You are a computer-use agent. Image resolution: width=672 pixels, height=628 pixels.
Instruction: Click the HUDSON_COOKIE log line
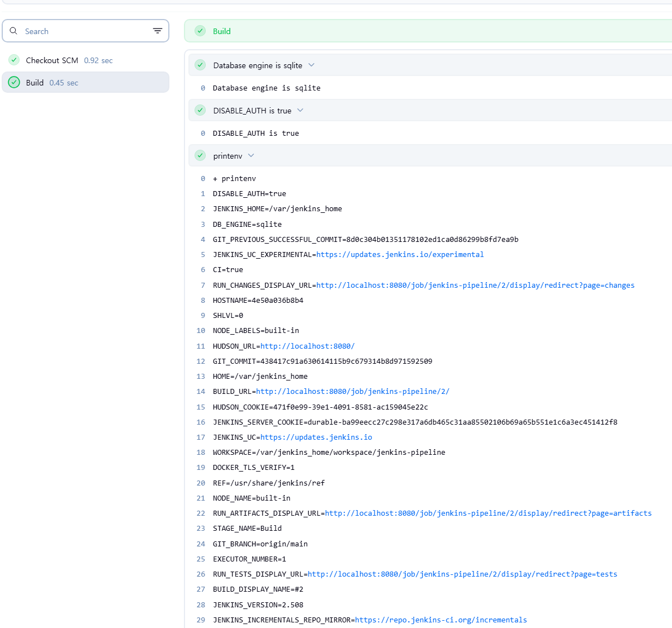[x=320, y=407]
